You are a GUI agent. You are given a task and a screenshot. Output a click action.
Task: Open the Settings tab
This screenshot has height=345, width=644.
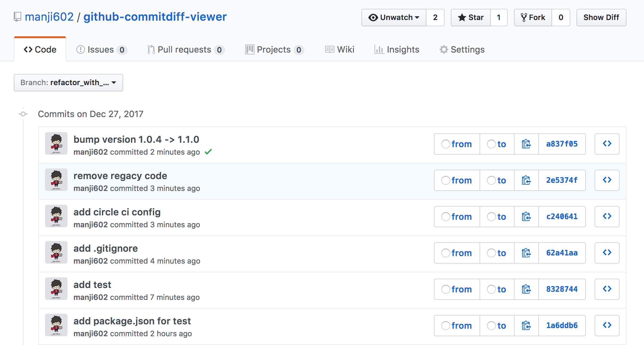[462, 49]
